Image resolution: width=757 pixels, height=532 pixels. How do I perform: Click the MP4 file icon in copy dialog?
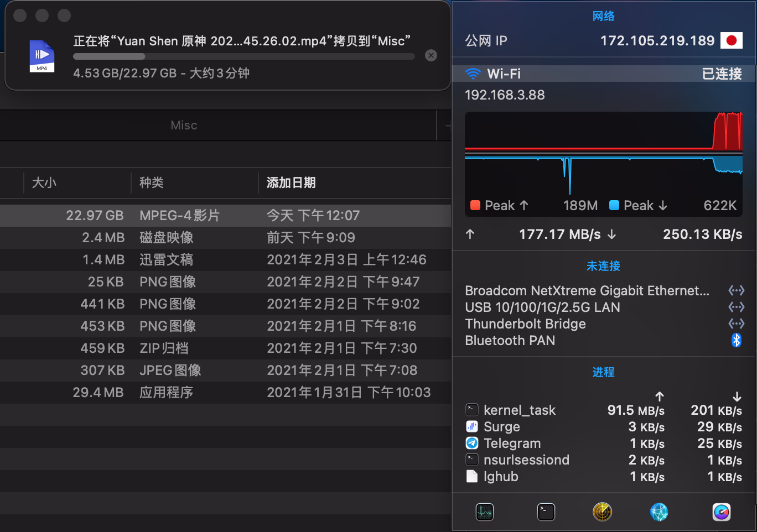point(42,56)
